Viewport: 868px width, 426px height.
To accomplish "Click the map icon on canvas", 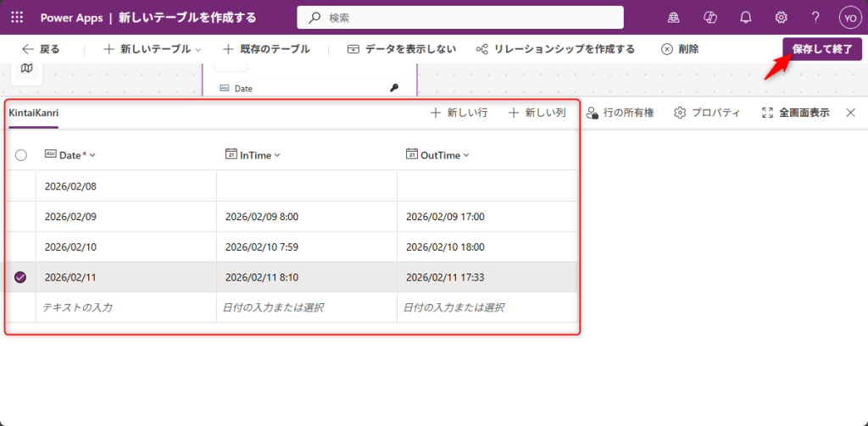I will click(27, 69).
